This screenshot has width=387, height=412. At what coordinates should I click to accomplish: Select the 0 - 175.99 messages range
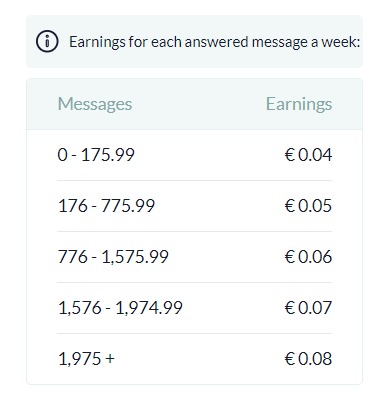(96, 155)
